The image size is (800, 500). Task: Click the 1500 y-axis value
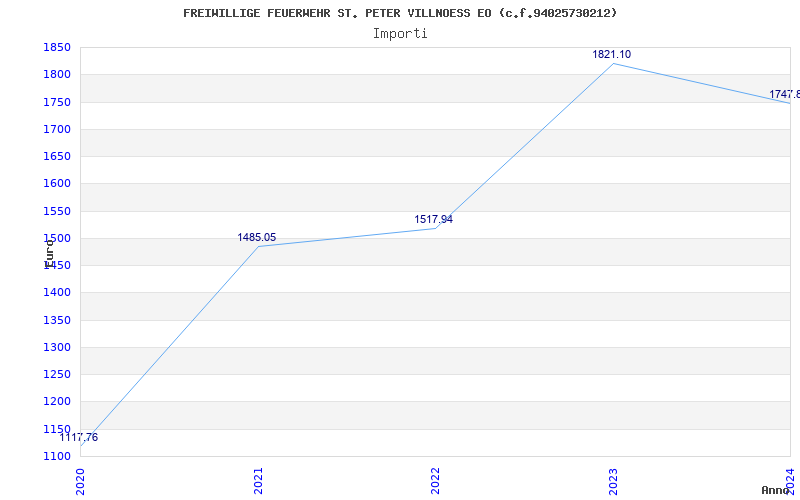click(57, 238)
